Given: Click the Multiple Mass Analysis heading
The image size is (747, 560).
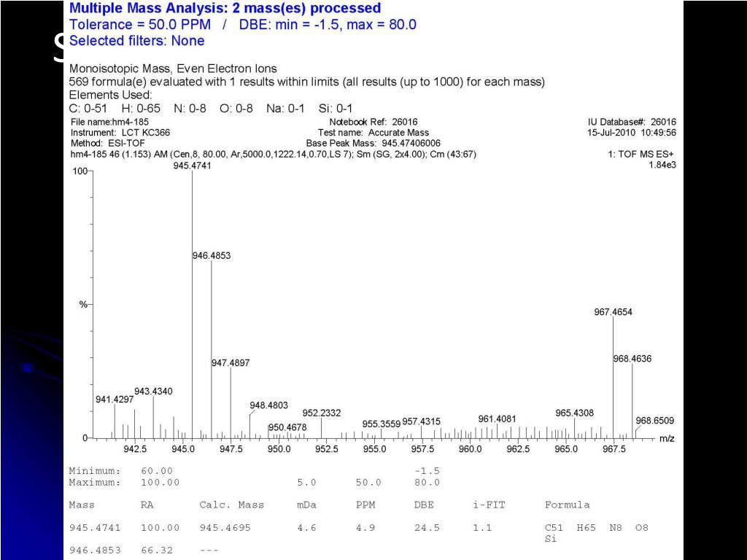Looking at the screenshot, I should pyautogui.click(x=225, y=8).
